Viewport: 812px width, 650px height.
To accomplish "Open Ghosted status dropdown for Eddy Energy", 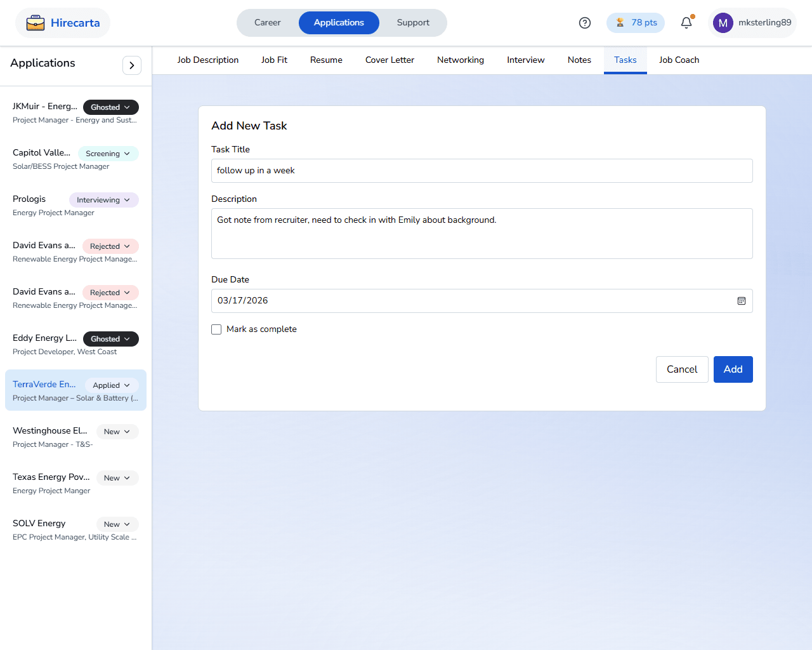I will pyautogui.click(x=110, y=339).
